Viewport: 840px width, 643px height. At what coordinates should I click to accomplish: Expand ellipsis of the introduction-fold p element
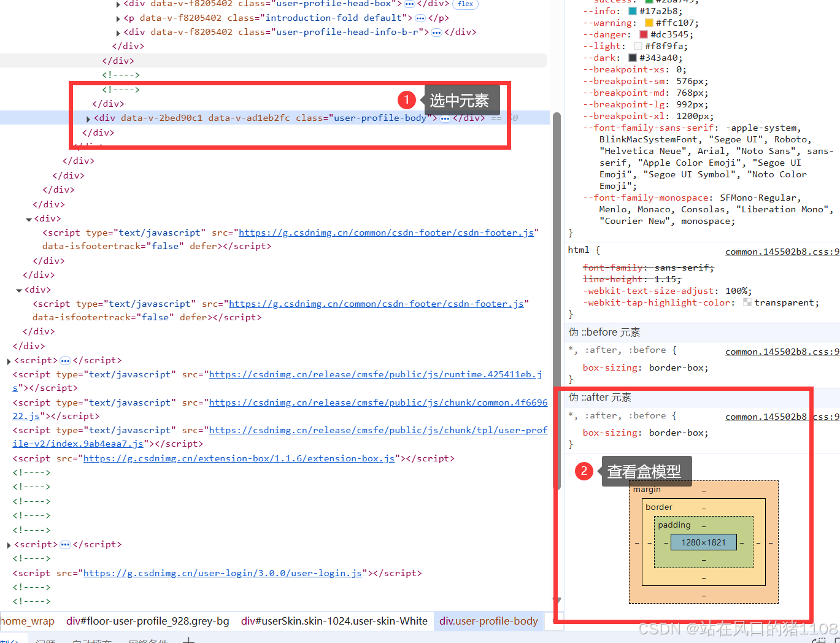(420, 18)
